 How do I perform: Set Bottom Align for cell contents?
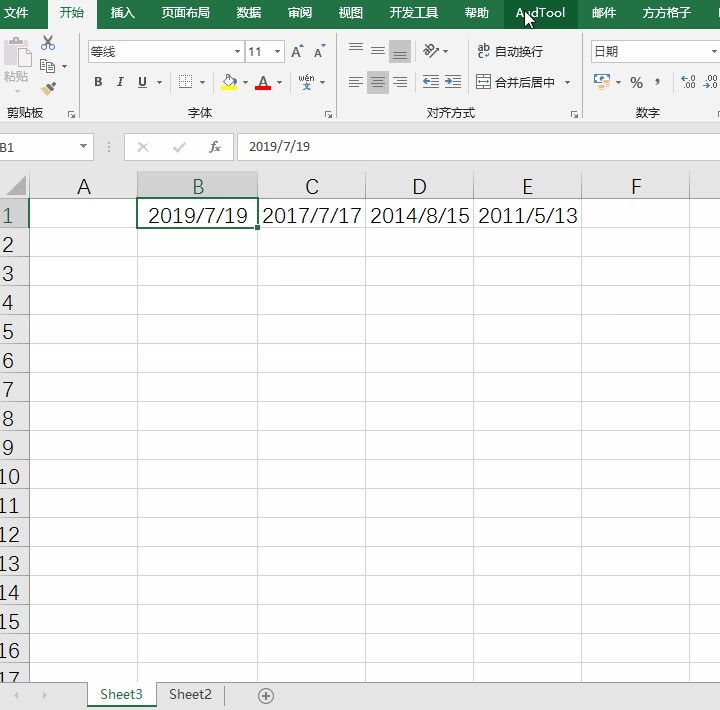tap(400, 51)
